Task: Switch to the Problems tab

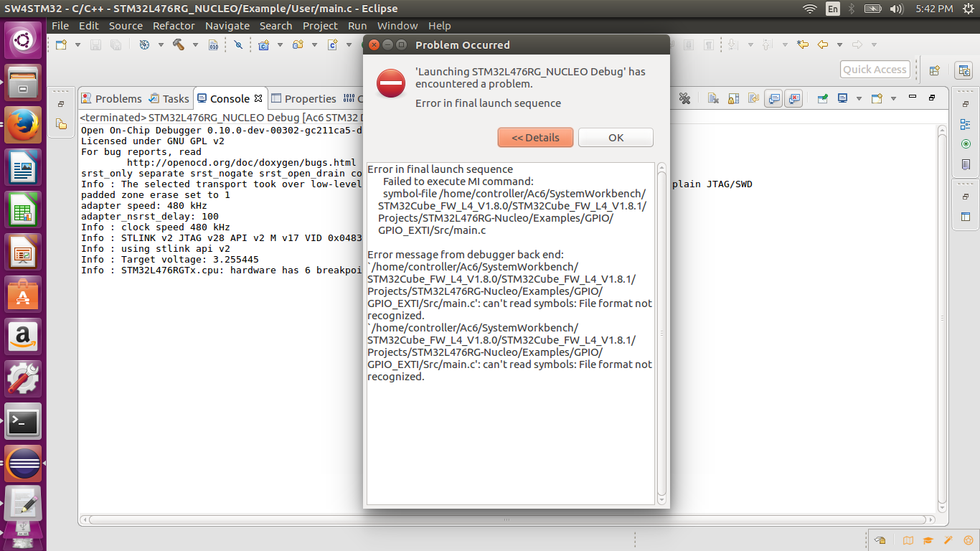Action: (111, 99)
